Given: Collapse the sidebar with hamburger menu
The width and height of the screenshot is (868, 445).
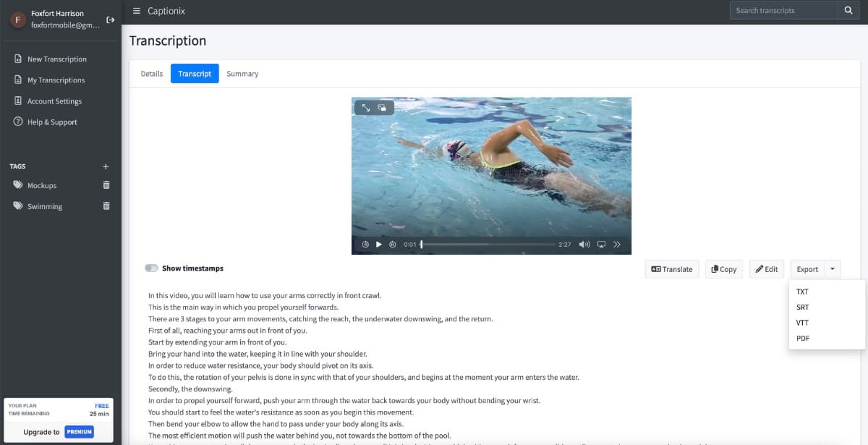Looking at the screenshot, I should (x=137, y=11).
